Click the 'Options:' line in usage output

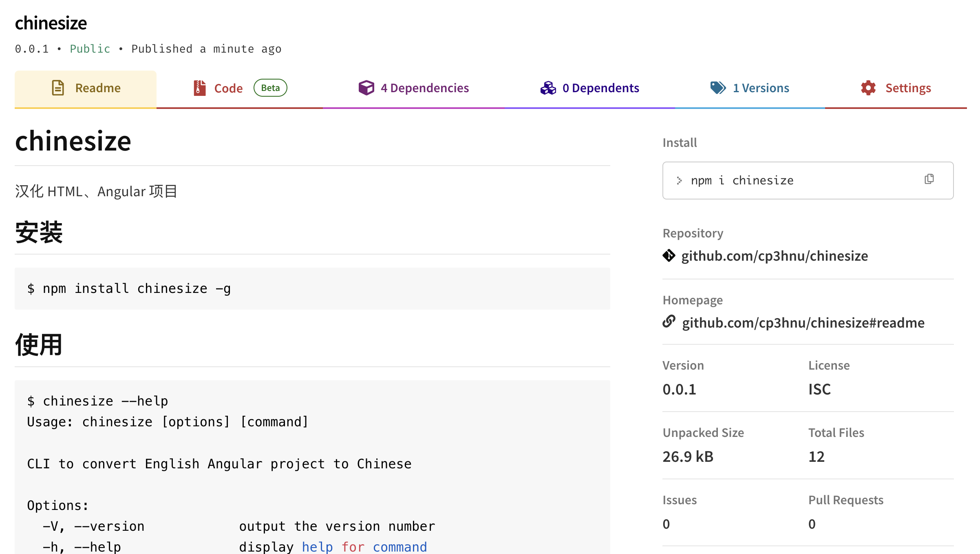tap(58, 505)
